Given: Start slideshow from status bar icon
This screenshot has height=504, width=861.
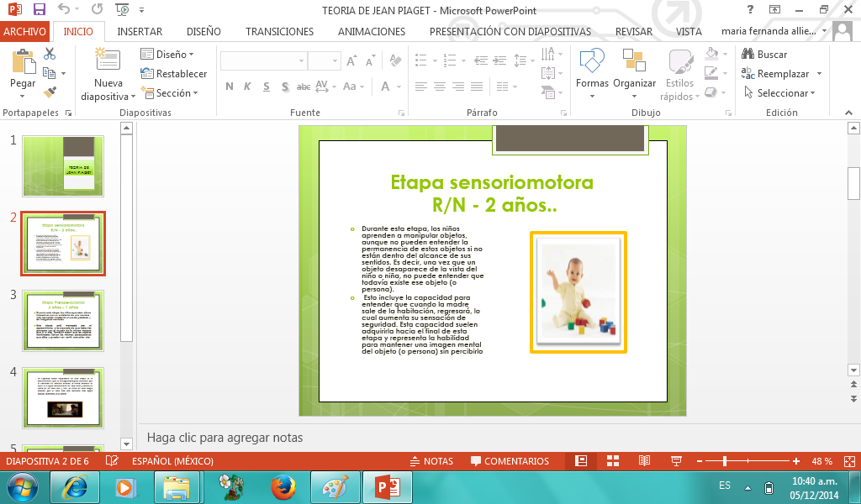Looking at the screenshot, I should pyautogui.click(x=676, y=461).
